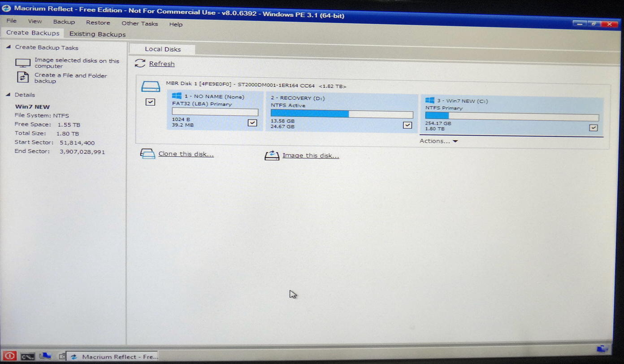Click the NTFS Active label
The image size is (624, 364).
[288, 105]
